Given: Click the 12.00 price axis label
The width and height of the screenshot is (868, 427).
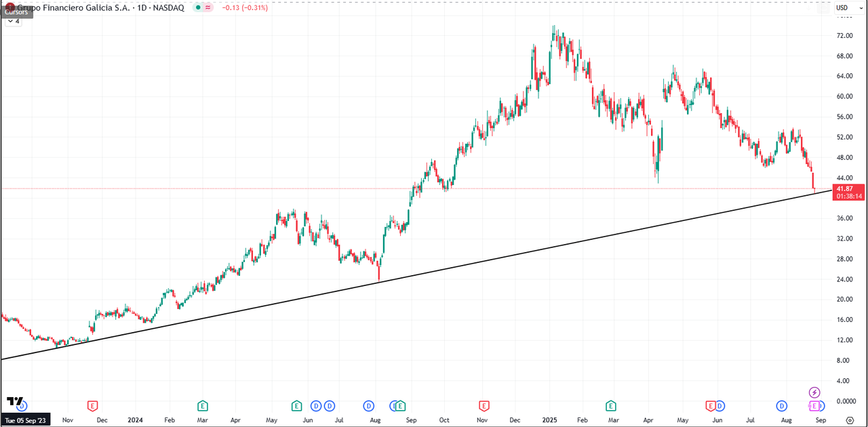Looking at the screenshot, I should [844, 340].
